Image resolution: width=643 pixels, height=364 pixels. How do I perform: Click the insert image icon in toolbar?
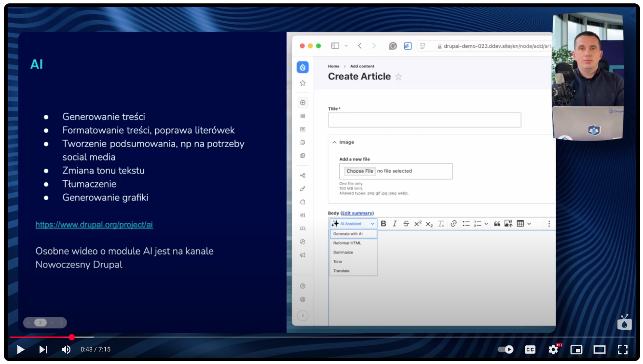(x=508, y=224)
